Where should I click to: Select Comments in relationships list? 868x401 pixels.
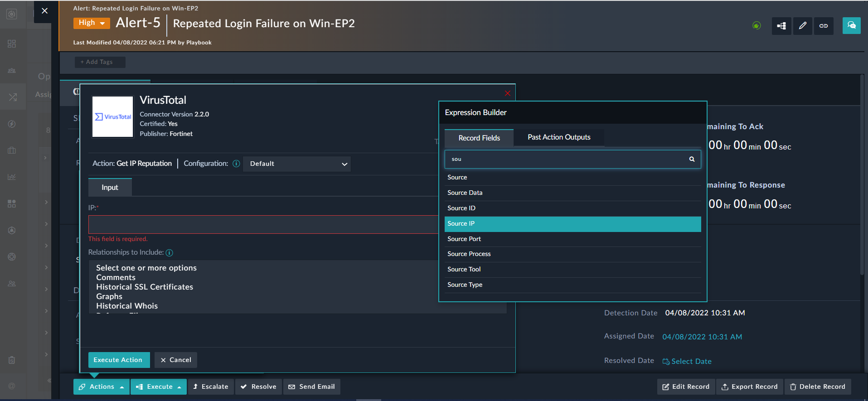tap(116, 277)
